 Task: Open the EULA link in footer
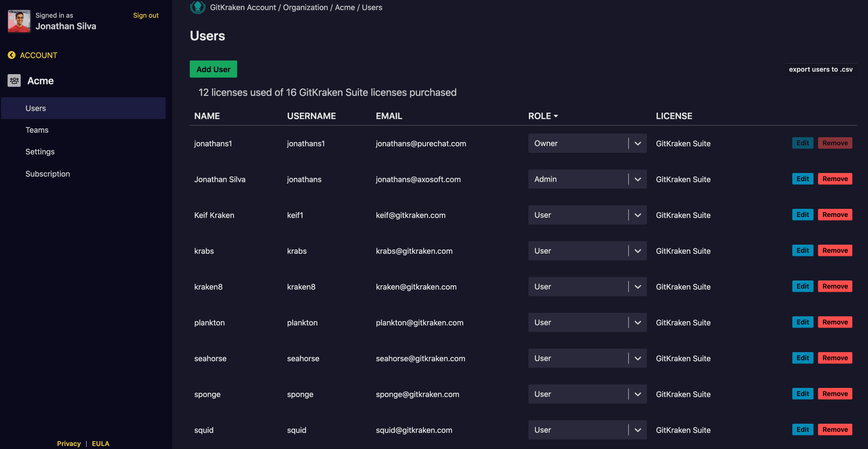100,444
